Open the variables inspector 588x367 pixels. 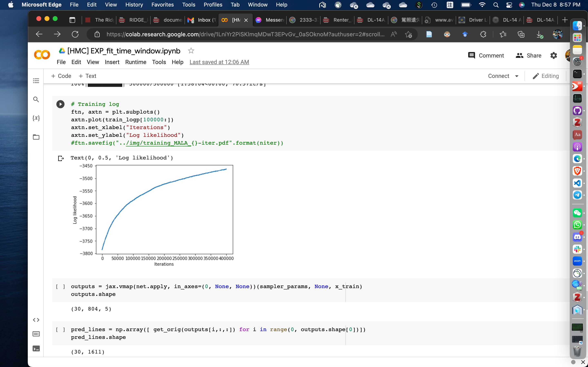36,118
